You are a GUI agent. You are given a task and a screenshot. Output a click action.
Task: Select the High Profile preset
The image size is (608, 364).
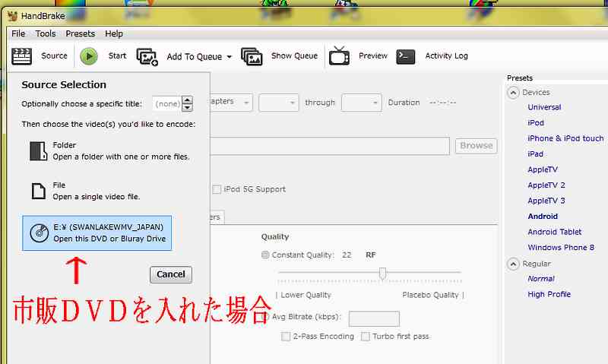(549, 294)
